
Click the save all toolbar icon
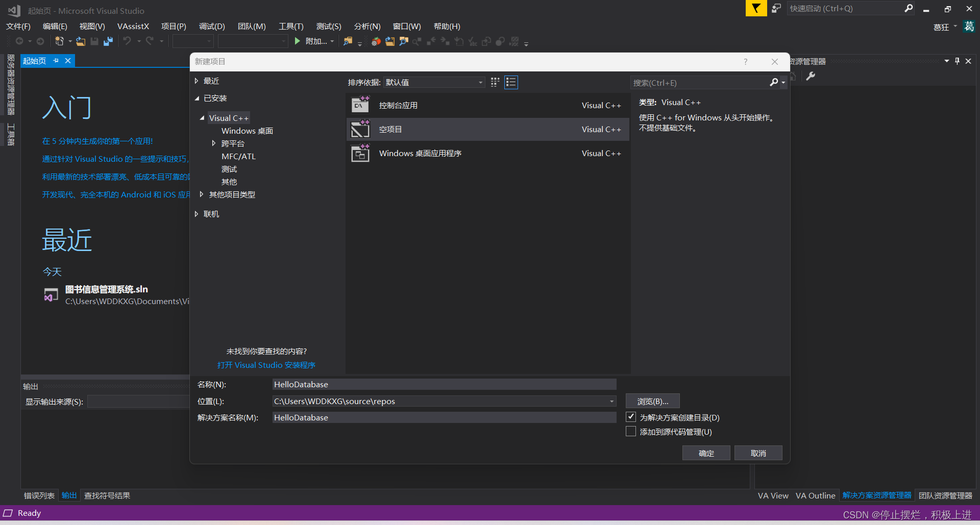tap(108, 41)
